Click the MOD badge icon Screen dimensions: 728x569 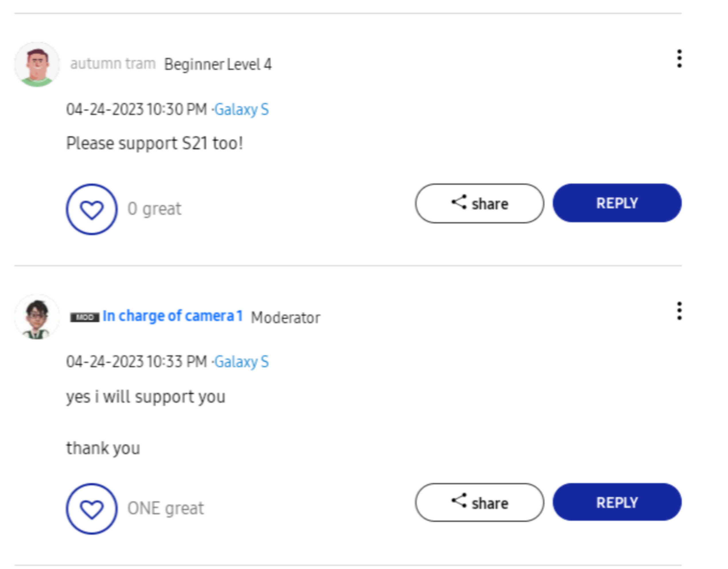[x=85, y=317]
